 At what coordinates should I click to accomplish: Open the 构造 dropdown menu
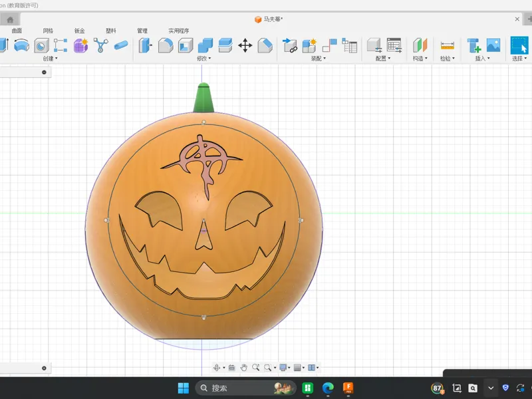(420, 59)
